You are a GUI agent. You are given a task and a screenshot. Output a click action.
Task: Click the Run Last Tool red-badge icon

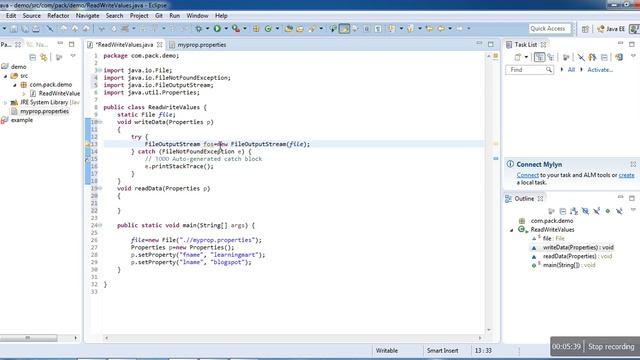pyautogui.click(x=236, y=29)
